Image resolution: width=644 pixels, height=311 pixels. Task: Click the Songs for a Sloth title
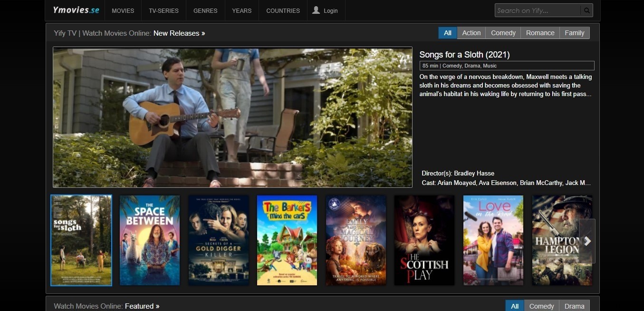tap(464, 54)
